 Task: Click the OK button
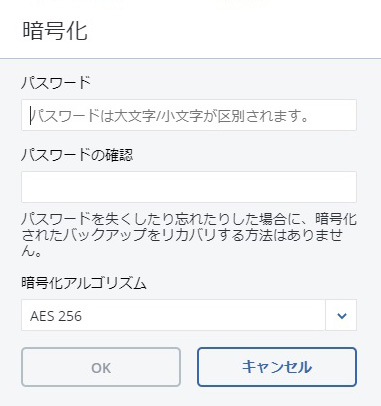(101, 367)
